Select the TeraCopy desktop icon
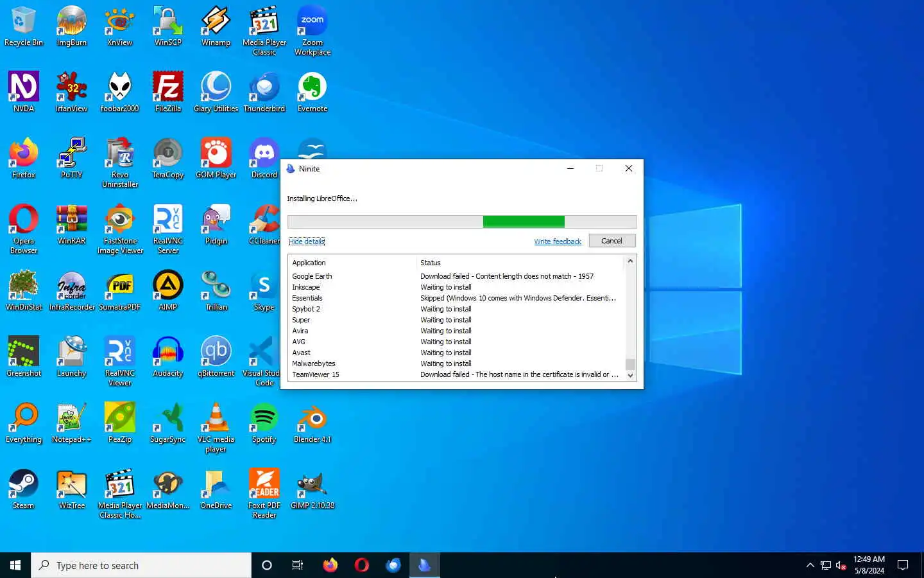Viewport: 924px width, 578px height. point(167,159)
